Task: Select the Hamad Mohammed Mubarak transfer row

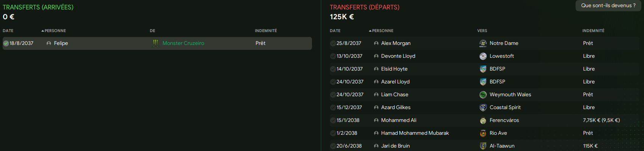Action: click(x=484, y=133)
